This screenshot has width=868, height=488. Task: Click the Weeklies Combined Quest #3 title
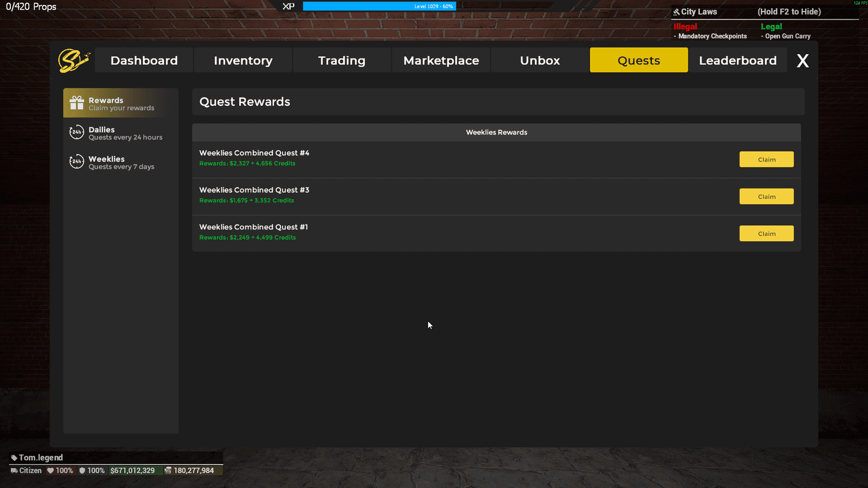pyautogui.click(x=254, y=190)
